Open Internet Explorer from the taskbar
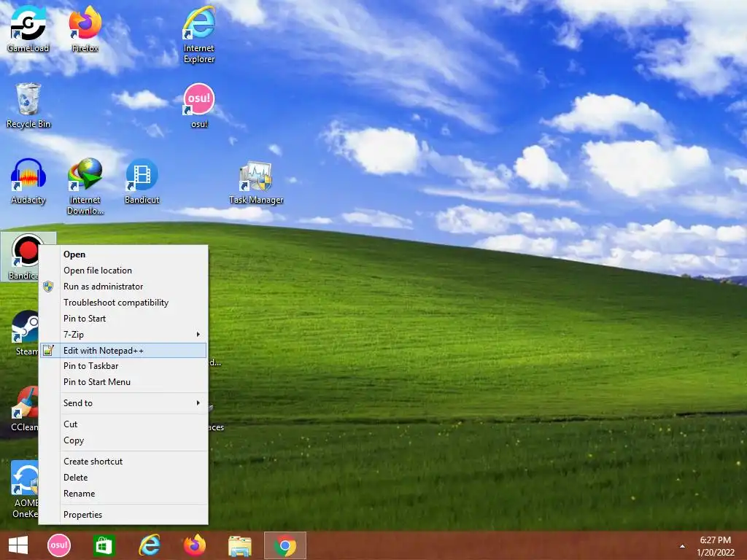The image size is (747, 560). (x=149, y=545)
